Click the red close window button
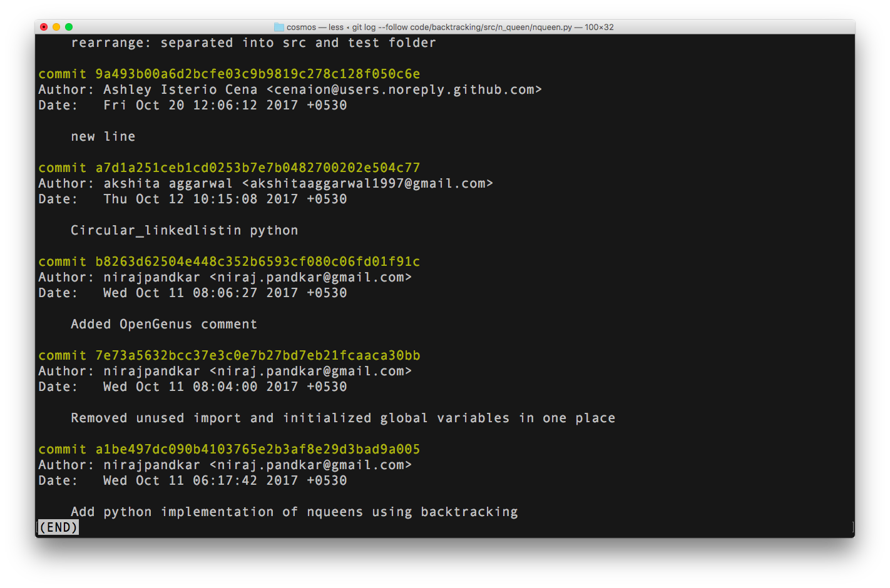The height and width of the screenshot is (588, 890). [x=44, y=27]
